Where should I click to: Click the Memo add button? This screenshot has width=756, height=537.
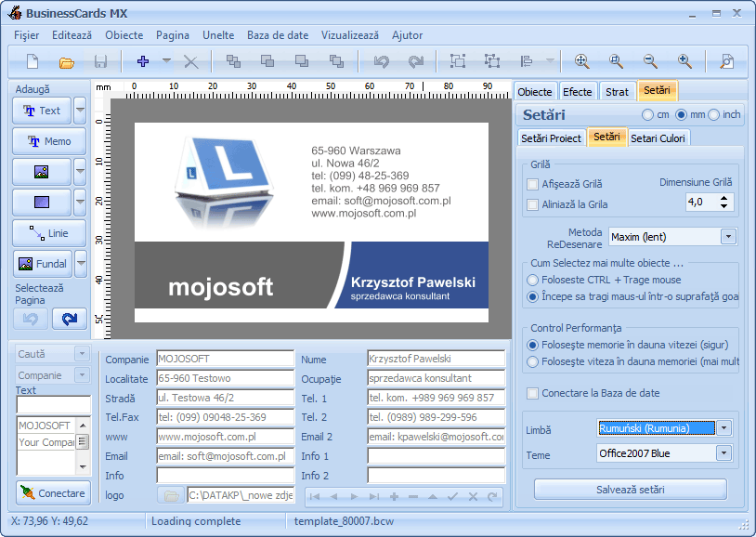49,141
